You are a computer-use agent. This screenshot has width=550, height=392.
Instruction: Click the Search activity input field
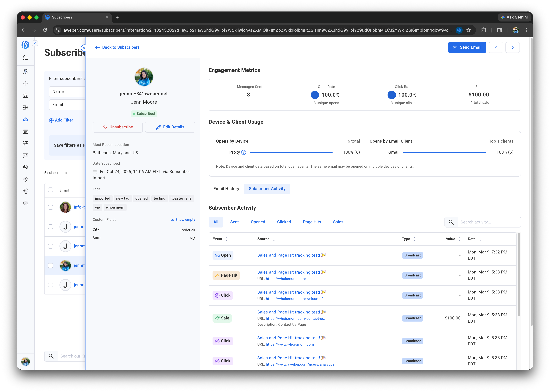[x=489, y=222]
